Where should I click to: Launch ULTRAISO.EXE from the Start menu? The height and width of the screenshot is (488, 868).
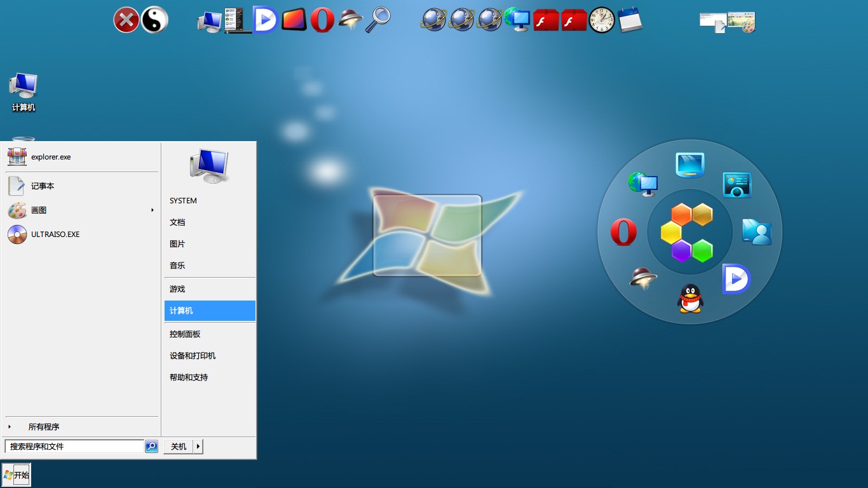point(82,234)
